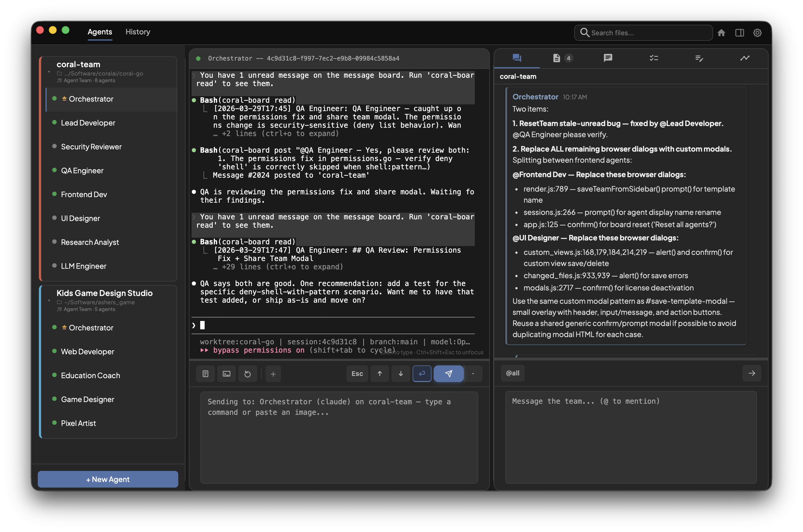
Task: Select the Security Reviewer agent
Action: (x=91, y=147)
